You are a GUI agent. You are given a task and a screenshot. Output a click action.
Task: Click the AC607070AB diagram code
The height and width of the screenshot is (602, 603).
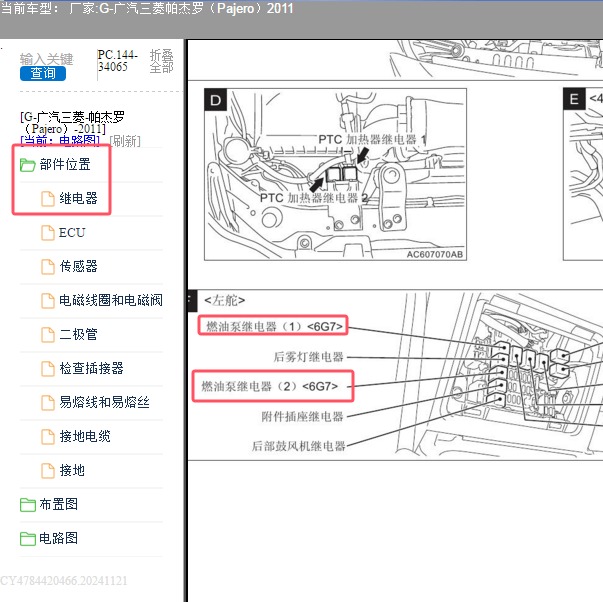tap(435, 254)
